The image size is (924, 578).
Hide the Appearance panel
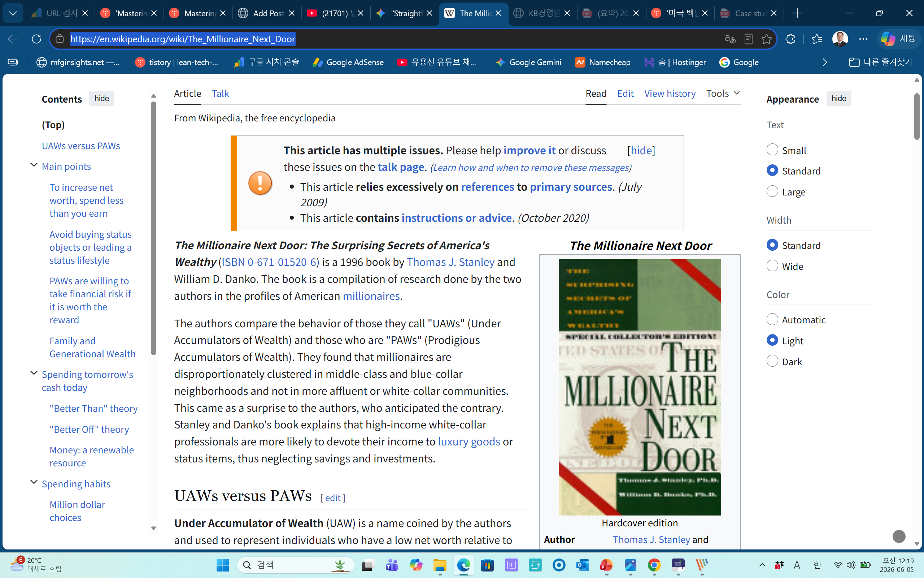pyautogui.click(x=838, y=99)
